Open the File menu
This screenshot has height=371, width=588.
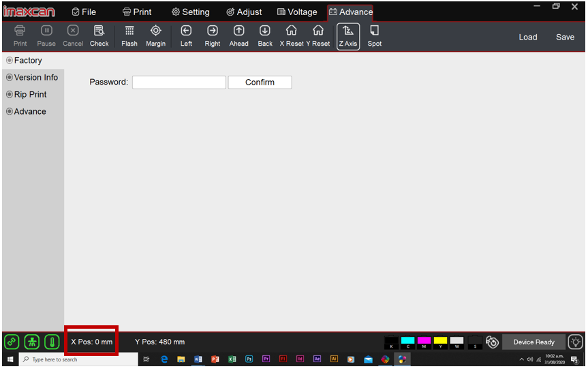tap(84, 12)
